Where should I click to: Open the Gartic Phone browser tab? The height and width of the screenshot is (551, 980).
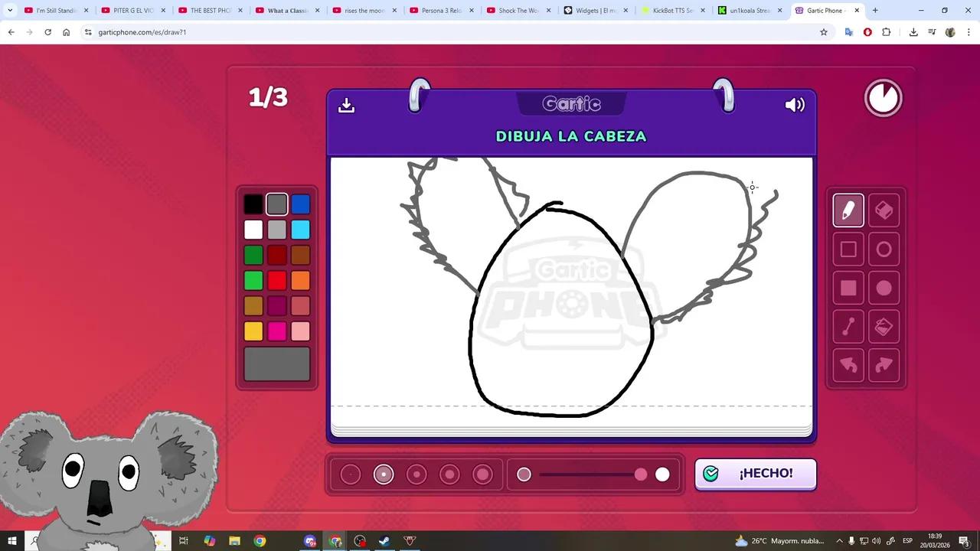827,10
